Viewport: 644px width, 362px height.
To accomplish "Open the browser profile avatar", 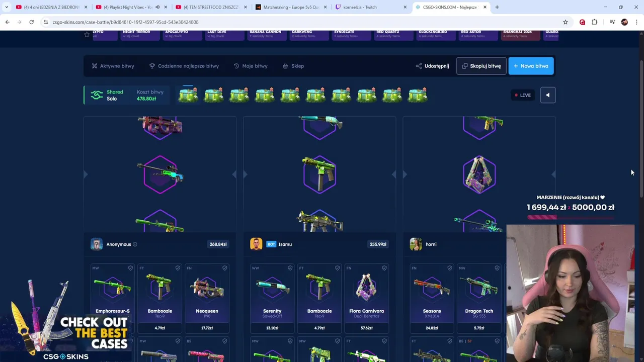I will point(624,22).
